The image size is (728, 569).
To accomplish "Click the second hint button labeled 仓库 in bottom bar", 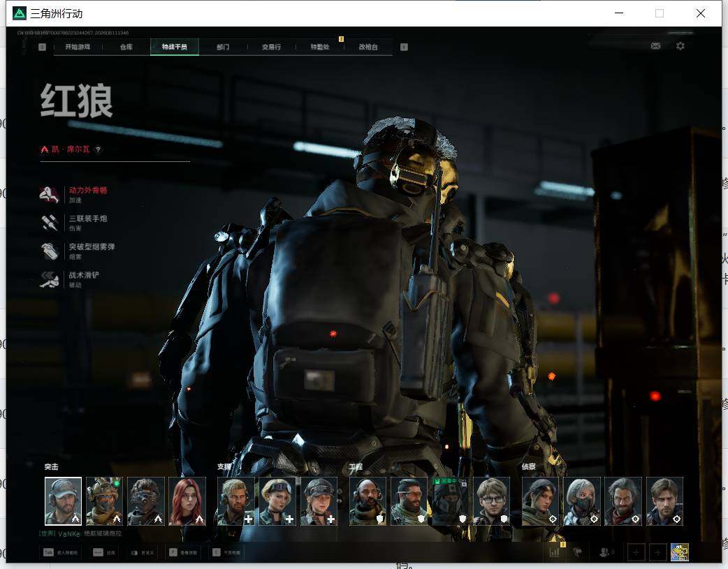I will coord(104,552).
